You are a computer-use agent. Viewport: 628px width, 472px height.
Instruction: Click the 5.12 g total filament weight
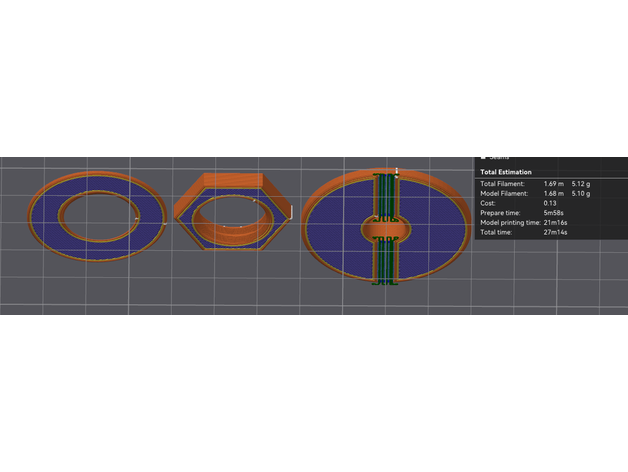(x=581, y=184)
